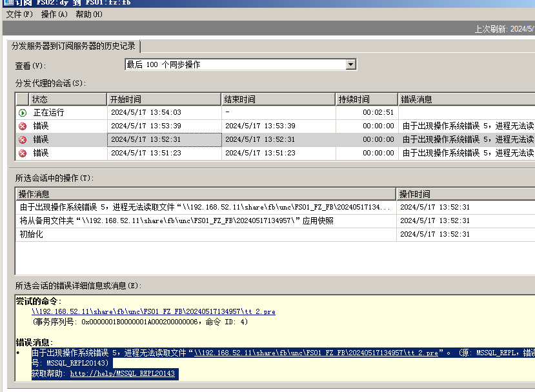Select operation row 由于出现操作系统错误 5
Image resolution: width=535 pixels, height=392 pixels.
[x=276, y=207]
